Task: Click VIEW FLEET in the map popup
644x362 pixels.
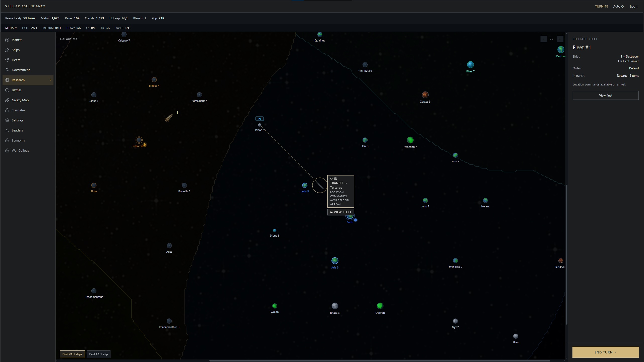Action: (x=341, y=212)
